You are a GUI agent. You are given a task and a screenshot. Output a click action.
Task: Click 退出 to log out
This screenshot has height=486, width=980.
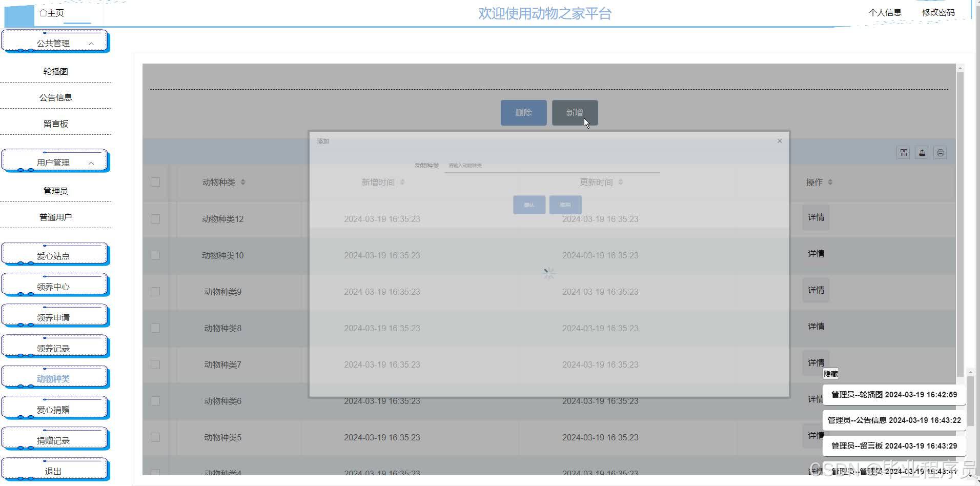[55, 470]
